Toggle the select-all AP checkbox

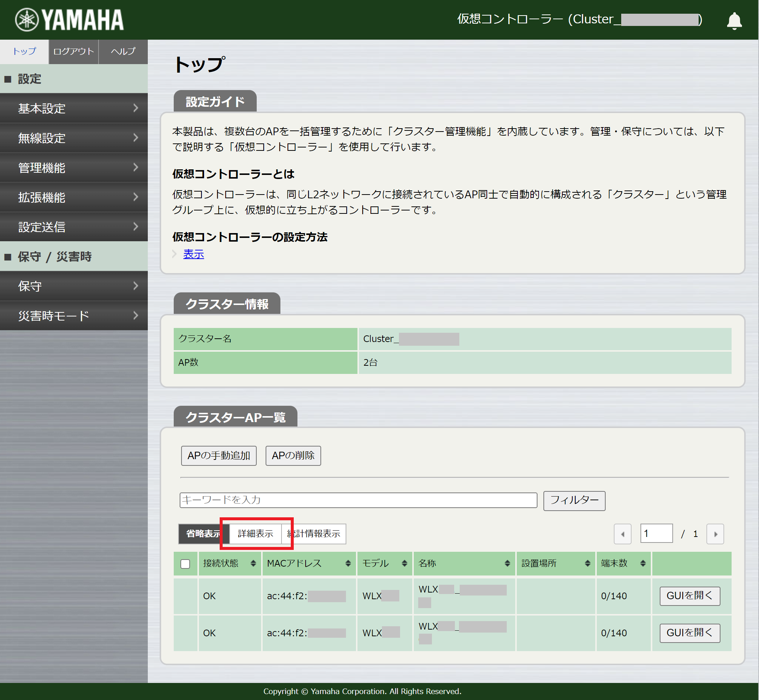(x=185, y=564)
